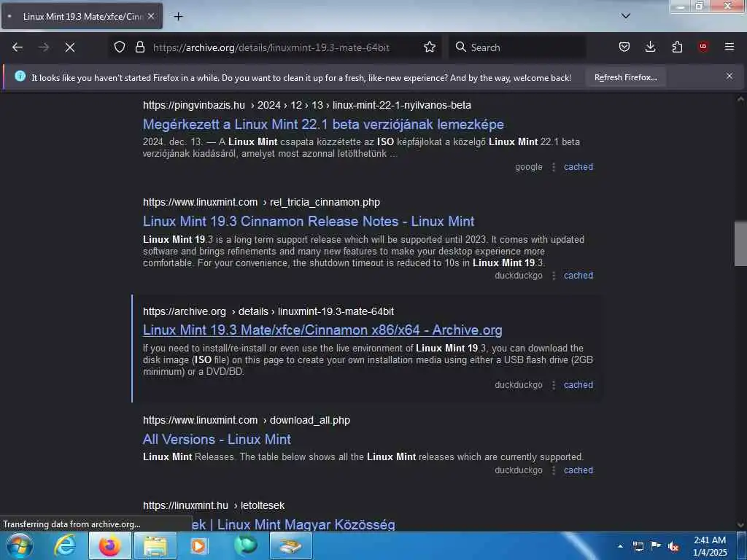Image resolution: width=747 pixels, height=560 pixels.
Task: Stop loading the page
Action: click(69, 47)
